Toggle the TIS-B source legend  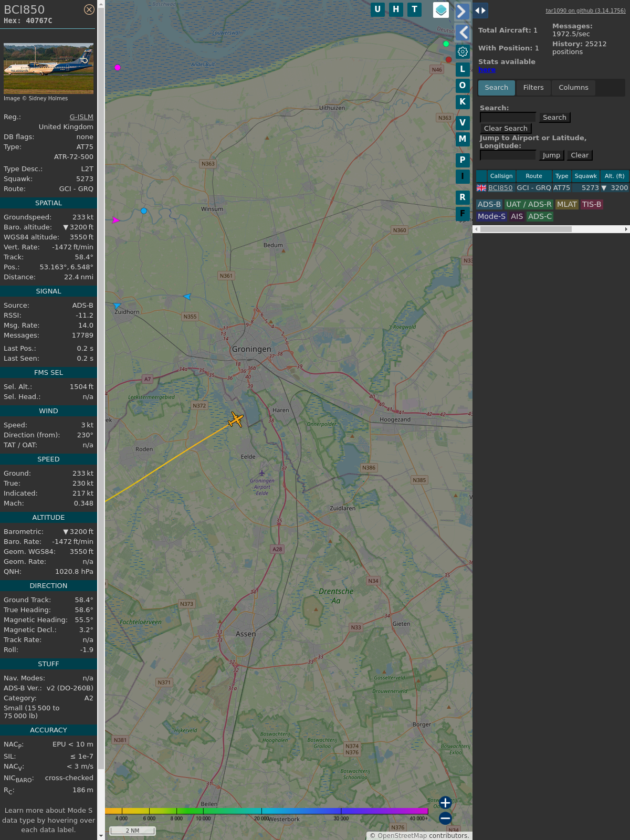(x=591, y=205)
